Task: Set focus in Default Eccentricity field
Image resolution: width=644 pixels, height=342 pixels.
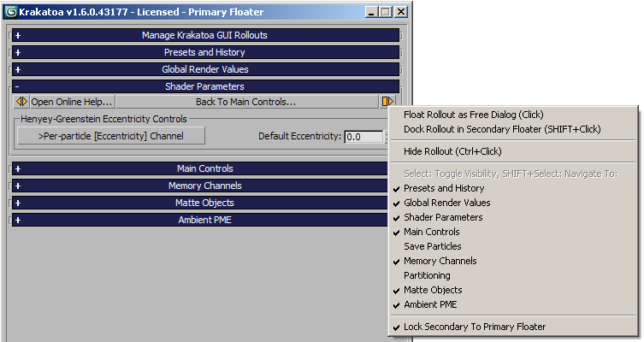Action: (363, 137)
